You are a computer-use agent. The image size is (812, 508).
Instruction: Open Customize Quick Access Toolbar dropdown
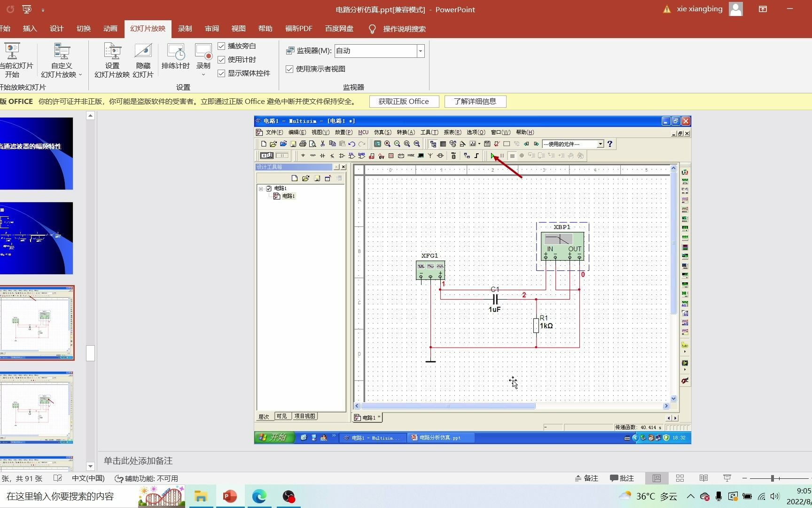click(43, 9)
